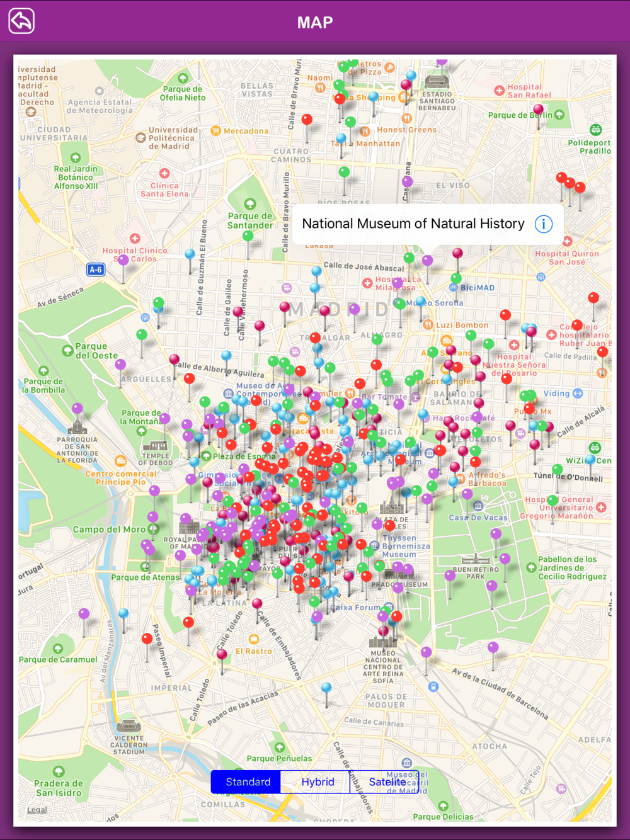Switch to Hybrid map view
The image size is (630, 840).
318,781
